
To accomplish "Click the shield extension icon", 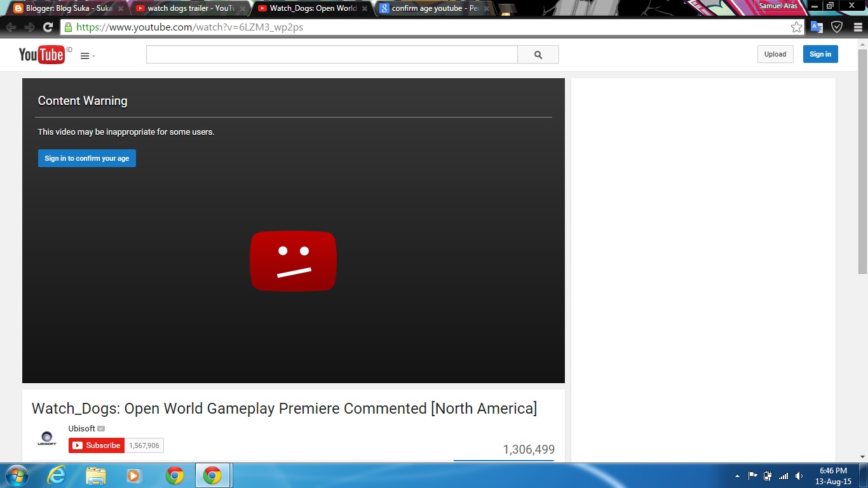I will pyautogui.click(x=837, y=27).
